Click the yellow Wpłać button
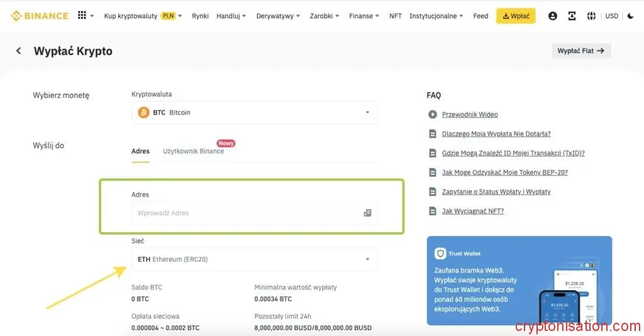 tap(516, 16)
